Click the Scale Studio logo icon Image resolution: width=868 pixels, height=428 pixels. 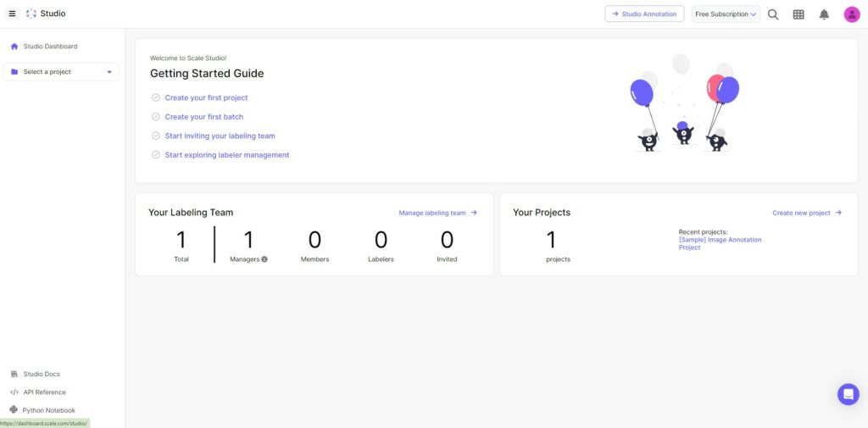31,14
